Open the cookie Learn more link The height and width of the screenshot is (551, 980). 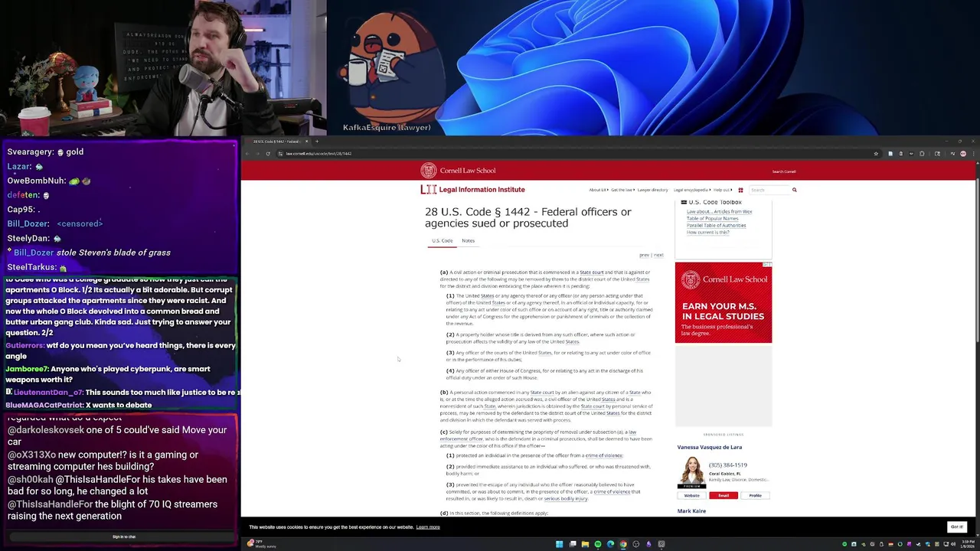428,527
